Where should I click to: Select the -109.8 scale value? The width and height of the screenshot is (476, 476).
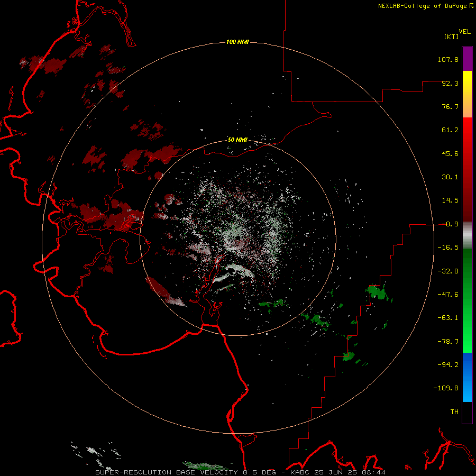click(x=446, y=388)
